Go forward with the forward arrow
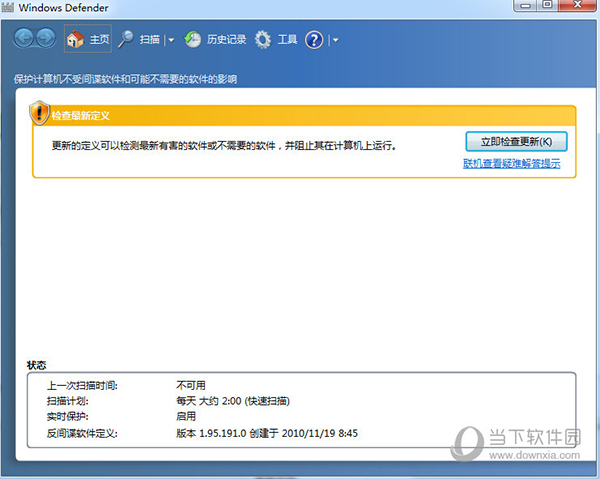This screenshot has width=600, height=479. [46, 38]
